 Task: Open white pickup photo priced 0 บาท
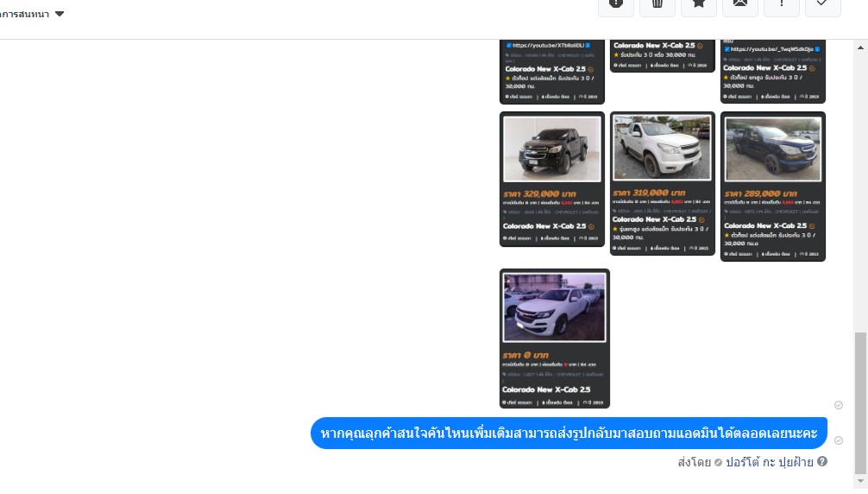point(554,307)
